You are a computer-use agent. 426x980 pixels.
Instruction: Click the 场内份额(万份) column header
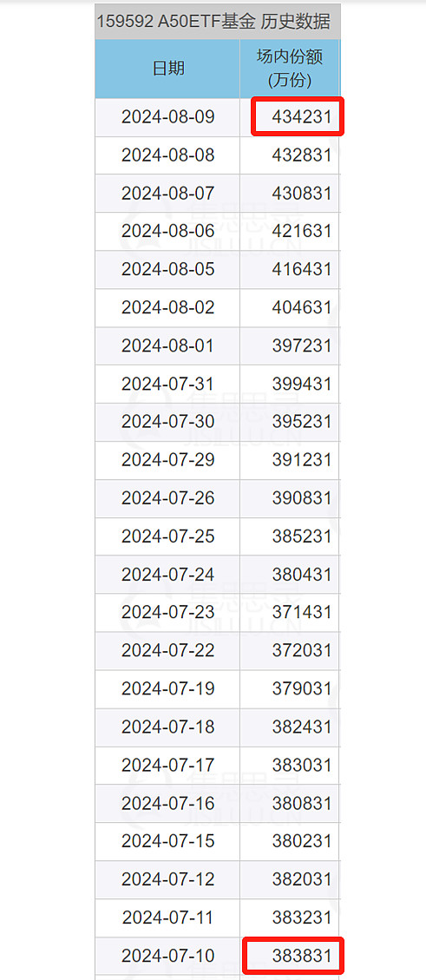click(290, 69)
